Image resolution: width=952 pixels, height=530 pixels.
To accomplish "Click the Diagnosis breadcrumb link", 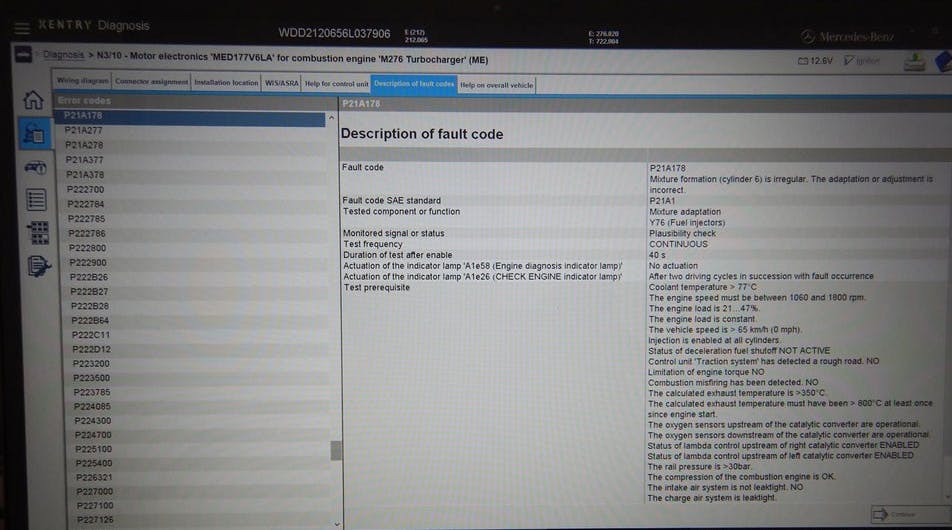I will point(63,55).
